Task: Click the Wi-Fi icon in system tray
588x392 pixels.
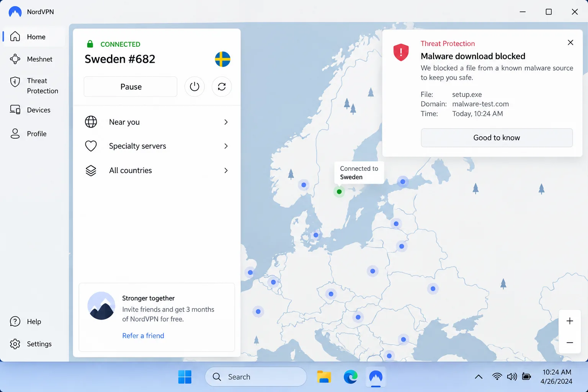Action: tap(497, 377)
